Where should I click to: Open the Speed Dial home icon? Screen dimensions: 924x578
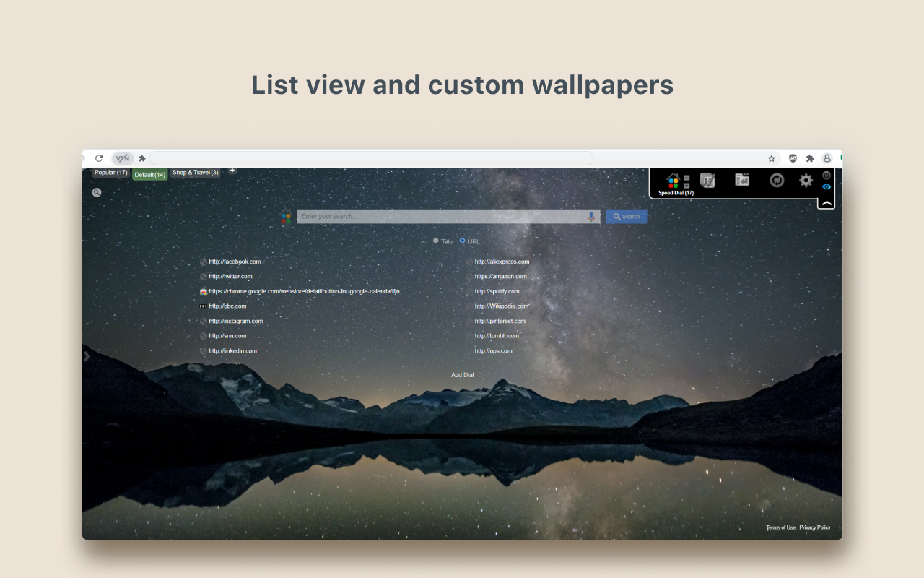coord(673,180)
